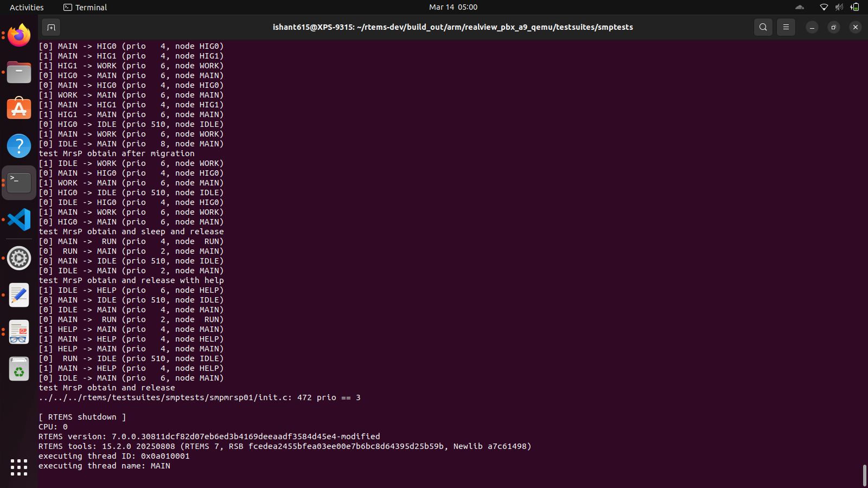Open the Files manager in dock
The width and height of the screenshot is (868, 488).
(x=19, y=72)
